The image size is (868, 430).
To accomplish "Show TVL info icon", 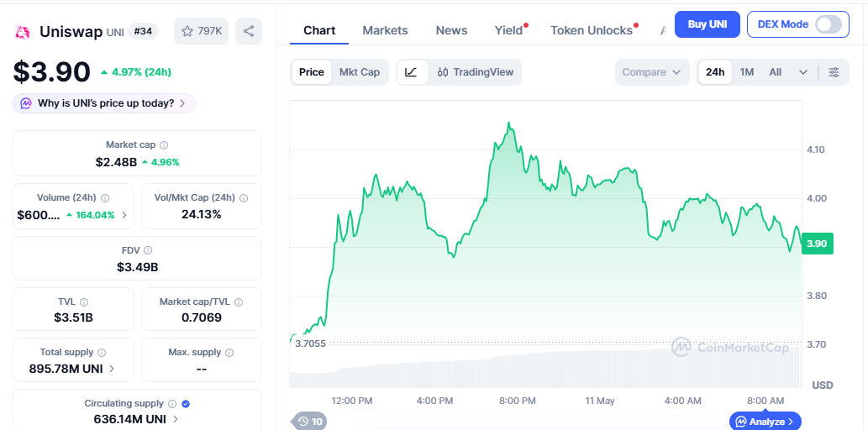I will (84, 302).
